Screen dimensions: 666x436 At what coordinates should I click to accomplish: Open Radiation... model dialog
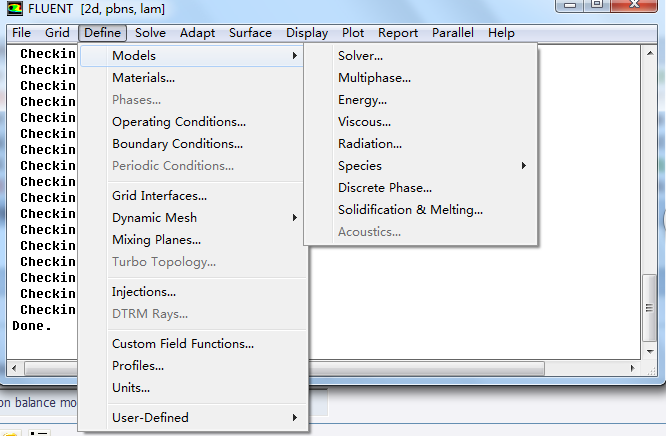pyautogui.click(x=420, y=144)
